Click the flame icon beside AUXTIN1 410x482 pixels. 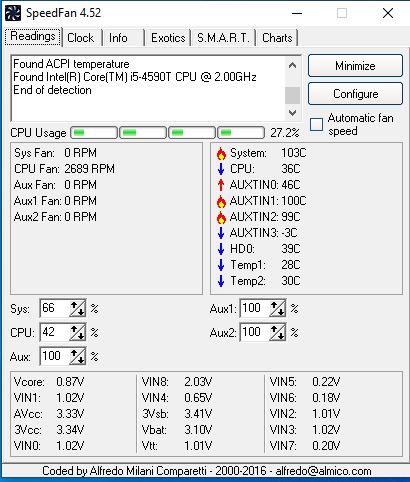point(221,201)
